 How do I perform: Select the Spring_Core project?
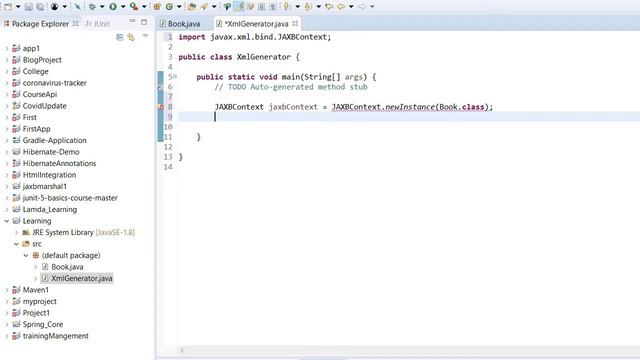[x=42, y=324]
